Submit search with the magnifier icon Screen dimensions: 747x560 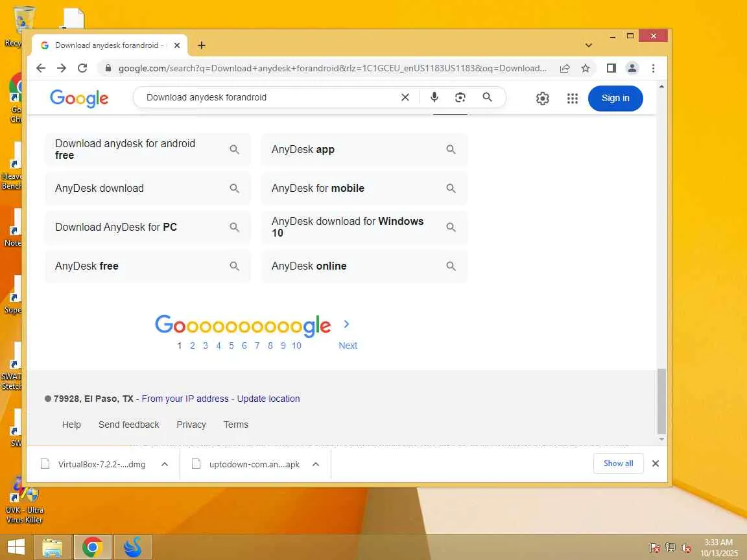click(x=487, y=97)
